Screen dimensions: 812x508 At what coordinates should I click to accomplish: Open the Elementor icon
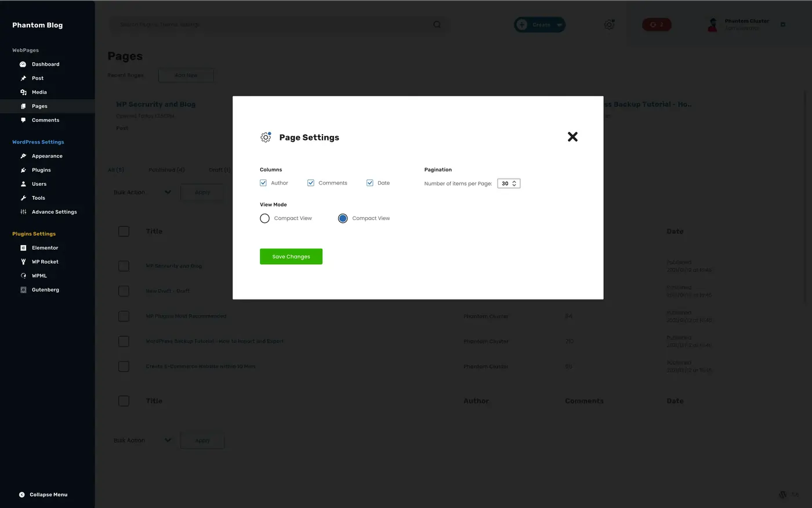(23, 248)
